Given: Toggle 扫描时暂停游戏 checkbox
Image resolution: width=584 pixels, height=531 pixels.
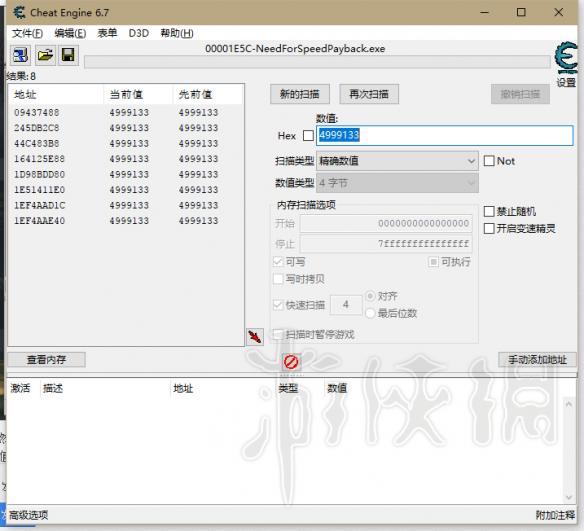Looking at the screenshot, I should point(278,334).
